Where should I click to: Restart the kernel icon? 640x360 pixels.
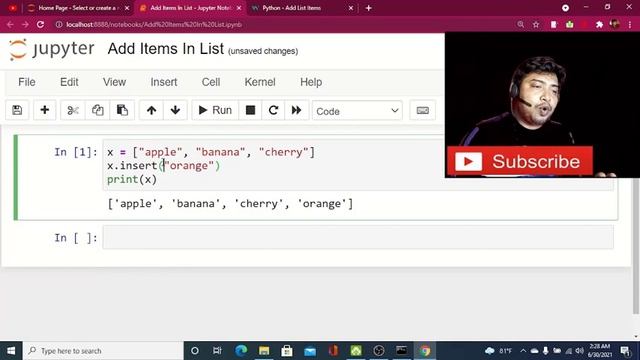(x=273, y=110)
